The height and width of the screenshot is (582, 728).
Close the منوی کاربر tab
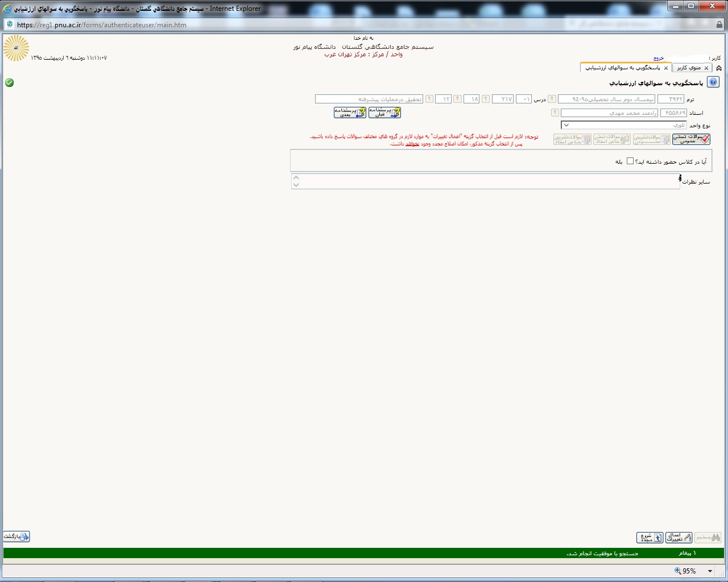(x=706, y=68)
